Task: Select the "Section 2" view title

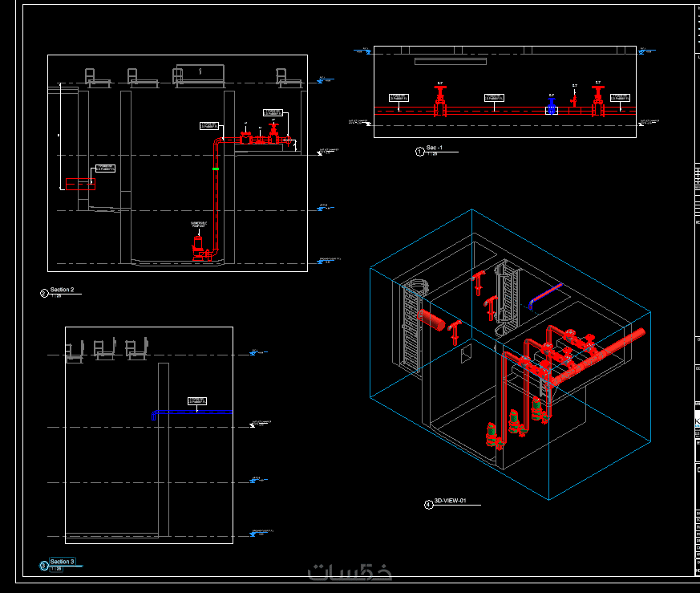Action: coord(62,290)
